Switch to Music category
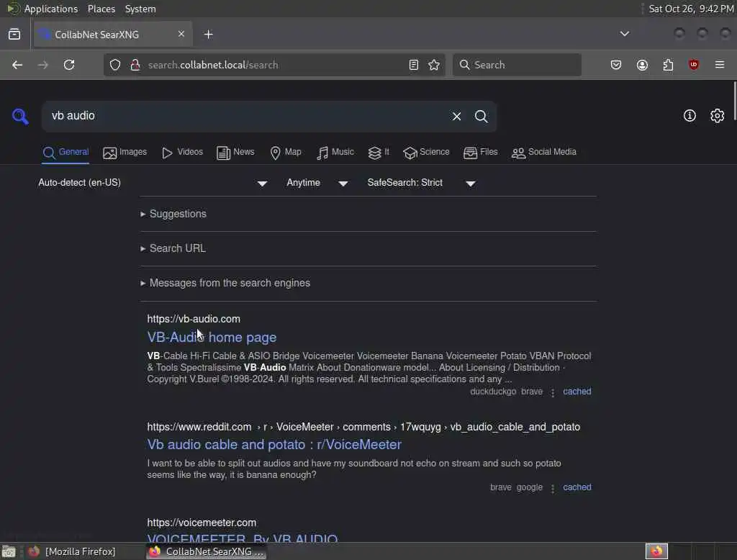The width and height of the screenshot is (737, 560). (335, 153)
